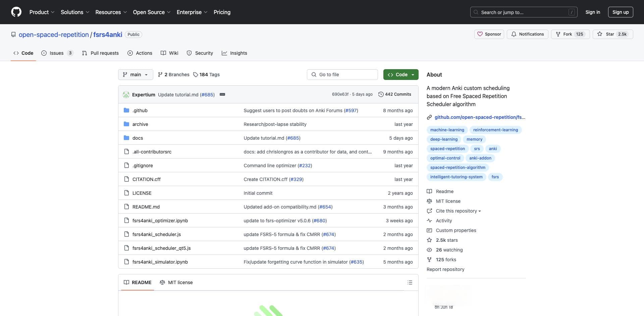Image resolution: width=644 pixels, height=316 pixels.
Task: Click the commit message ellipsis icon
Action: [222, 95]
